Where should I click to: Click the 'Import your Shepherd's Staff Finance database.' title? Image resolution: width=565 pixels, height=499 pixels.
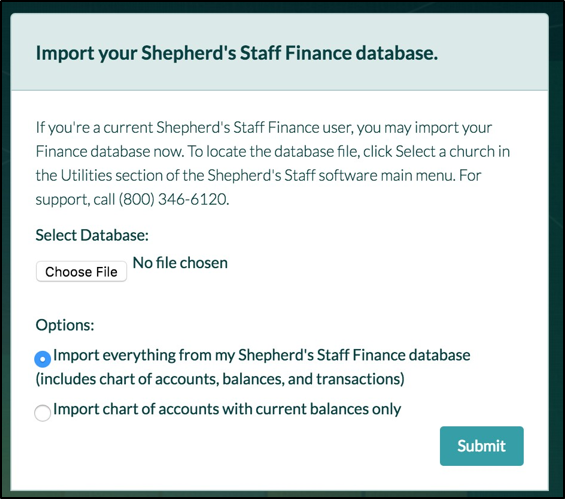pyautogui.click(x=237, y=53)
